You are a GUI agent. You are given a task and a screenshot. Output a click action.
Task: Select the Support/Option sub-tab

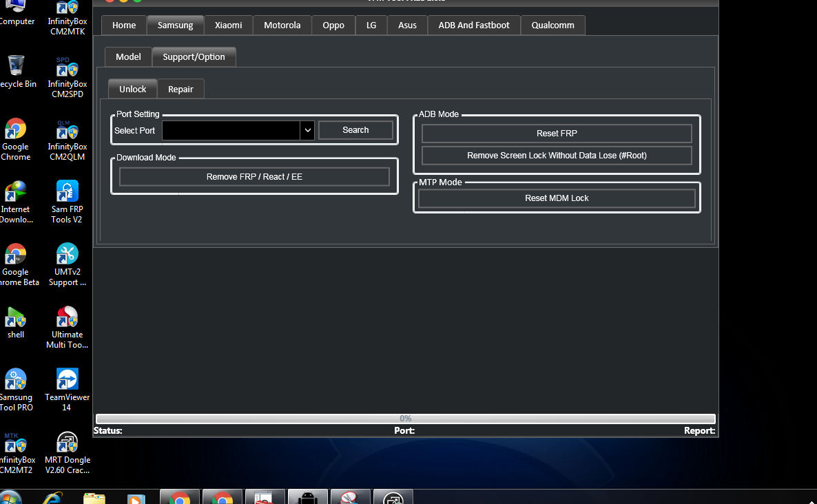tap(194, 56)
